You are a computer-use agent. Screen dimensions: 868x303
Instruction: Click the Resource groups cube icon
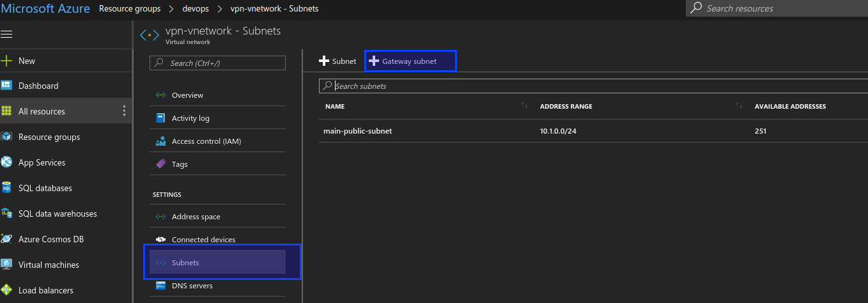pyautogui.click(x=6, y=137)
